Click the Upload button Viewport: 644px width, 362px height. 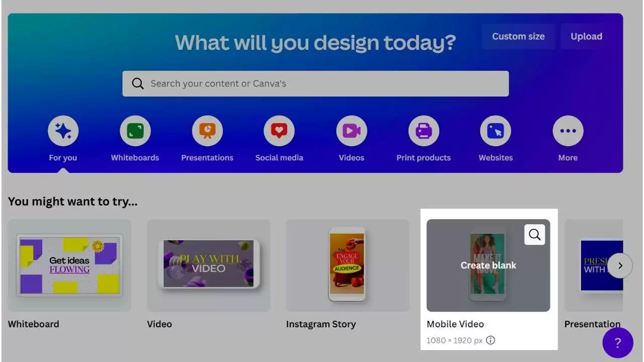coord(586,36)
